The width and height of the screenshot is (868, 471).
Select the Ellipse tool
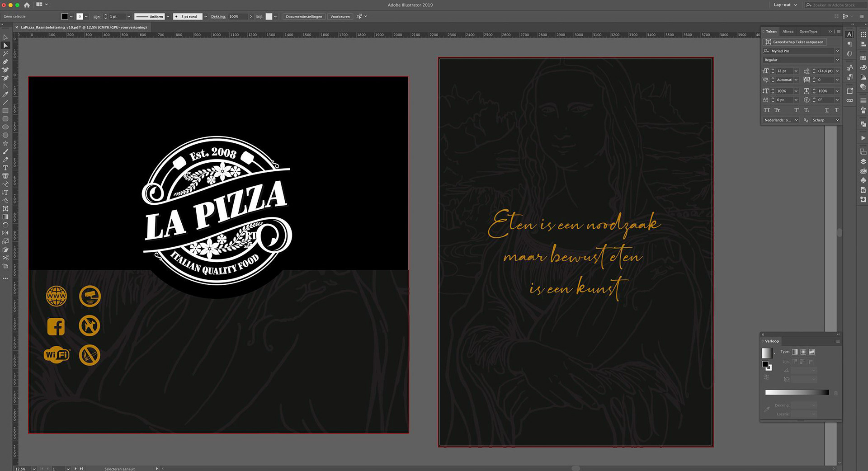tap(5, 127)
